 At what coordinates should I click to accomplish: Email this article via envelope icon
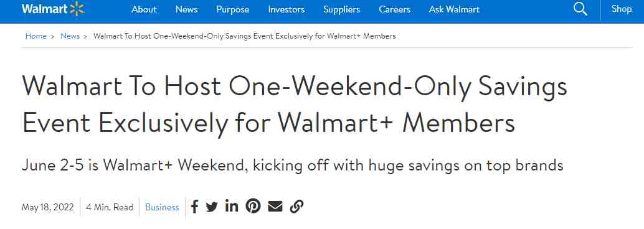(x=275, y=207)
